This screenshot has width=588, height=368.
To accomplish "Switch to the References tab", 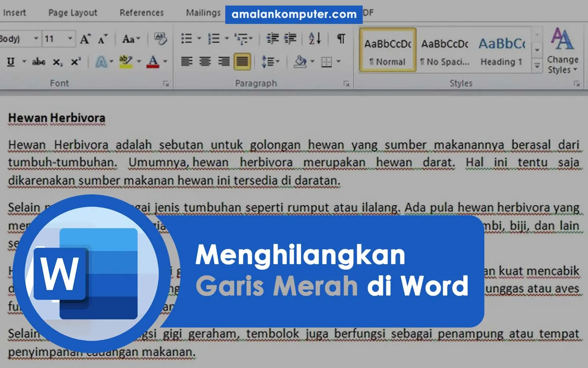I will point(141,13).
